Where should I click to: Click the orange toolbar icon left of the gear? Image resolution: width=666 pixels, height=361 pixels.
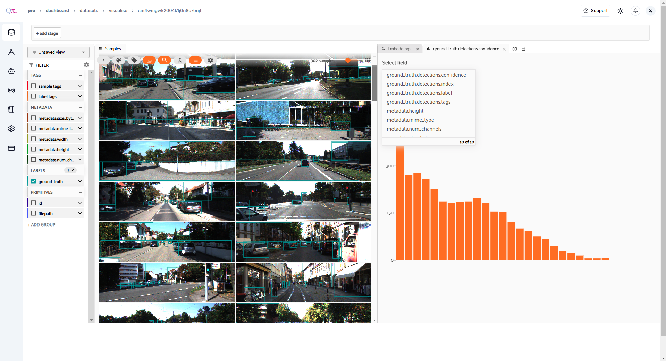point(195,60)
